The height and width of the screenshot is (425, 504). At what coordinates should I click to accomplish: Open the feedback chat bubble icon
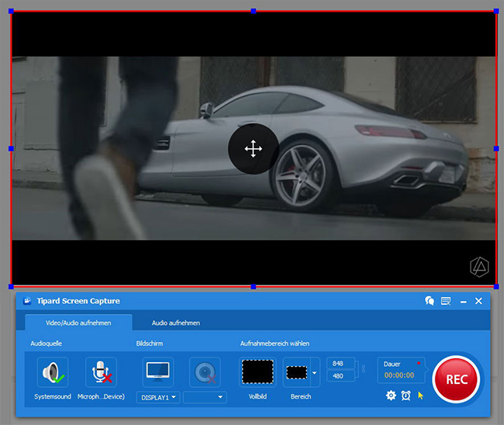coord(430,301)
